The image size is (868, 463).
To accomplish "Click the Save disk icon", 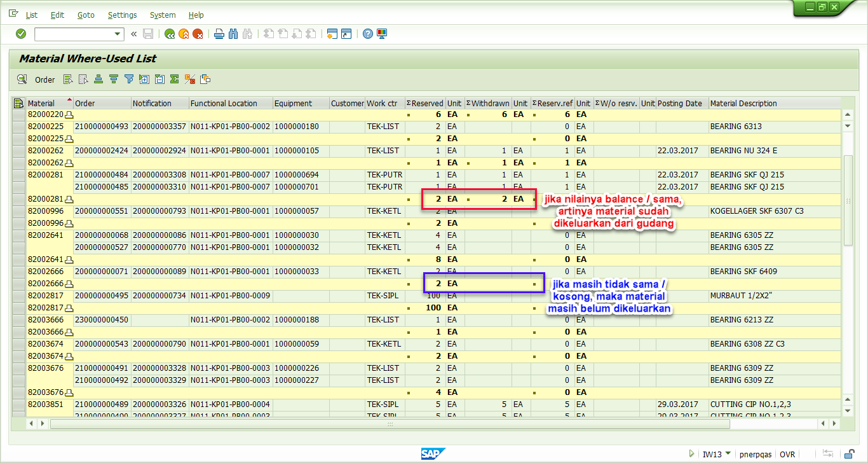I will point(148,34).
